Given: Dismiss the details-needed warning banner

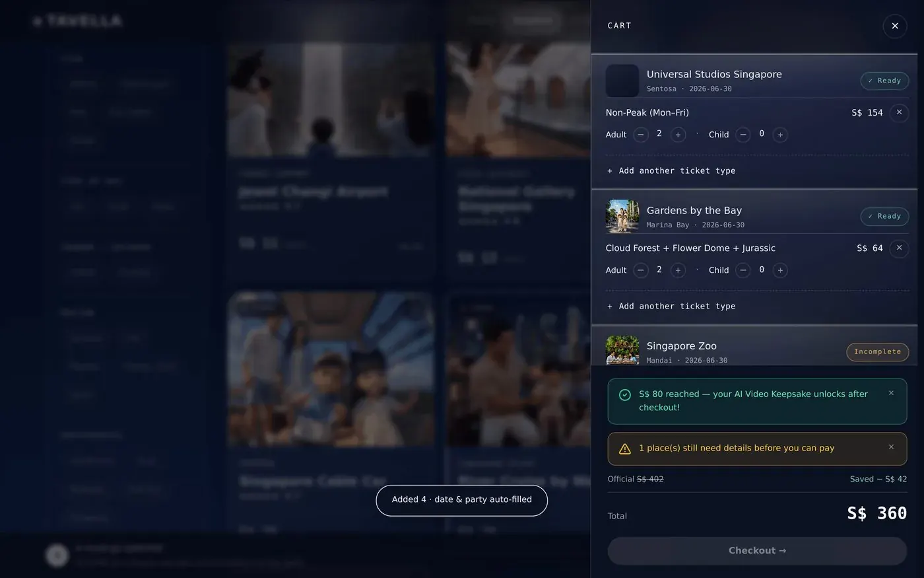Looking at the screenshot, I should pos(891,447).
